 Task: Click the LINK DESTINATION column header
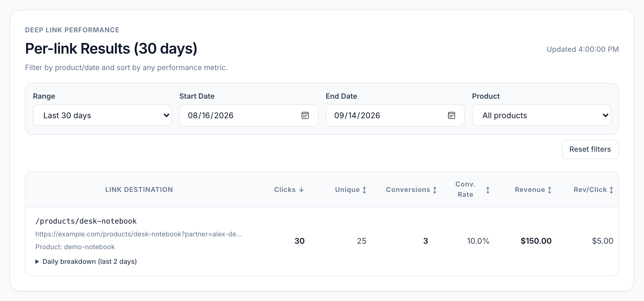[x=139, y=189]
